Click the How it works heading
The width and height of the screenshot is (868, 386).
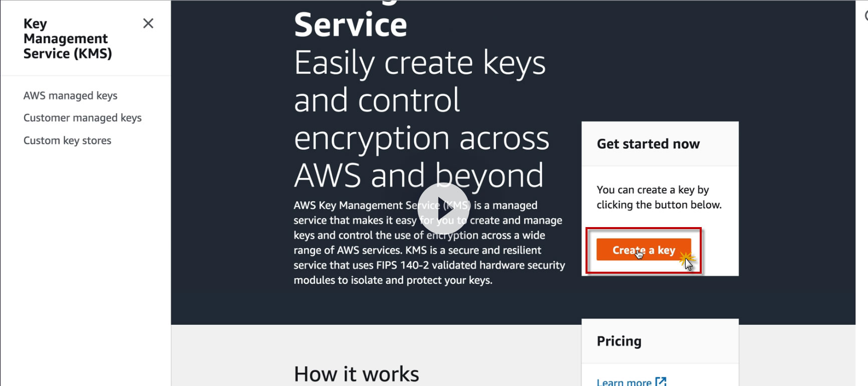tap(356, 374)
